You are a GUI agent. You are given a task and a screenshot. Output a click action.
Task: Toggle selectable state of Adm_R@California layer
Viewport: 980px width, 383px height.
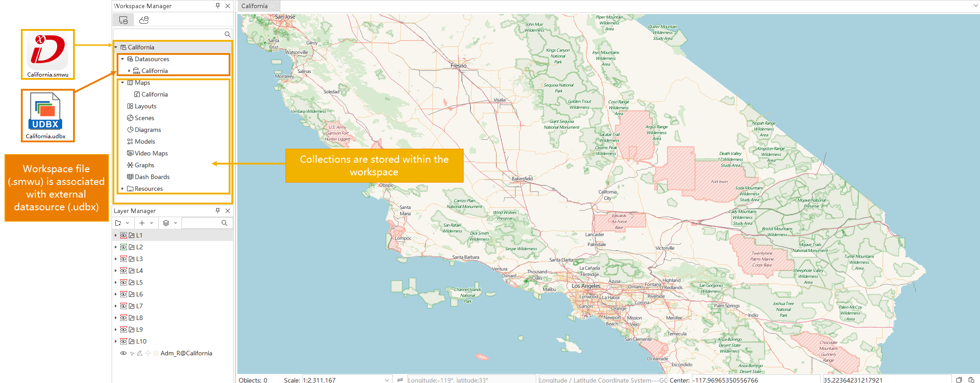pos(132,354)
